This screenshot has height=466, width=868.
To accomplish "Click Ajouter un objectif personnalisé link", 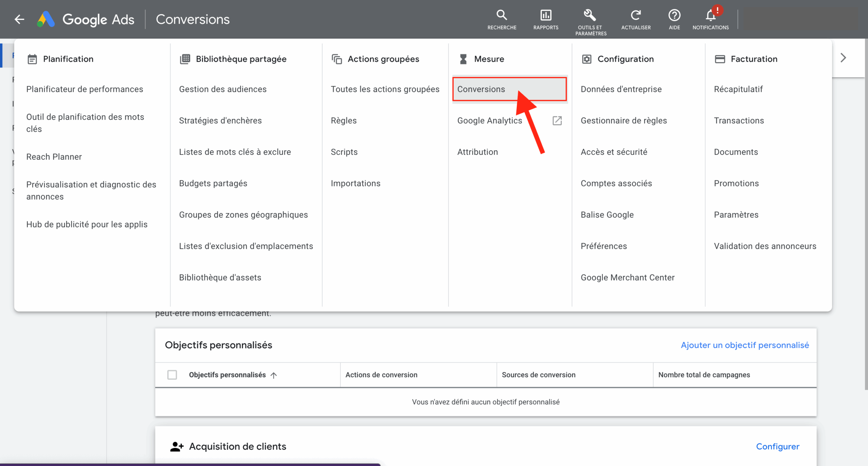I will [x=745, y=345].
